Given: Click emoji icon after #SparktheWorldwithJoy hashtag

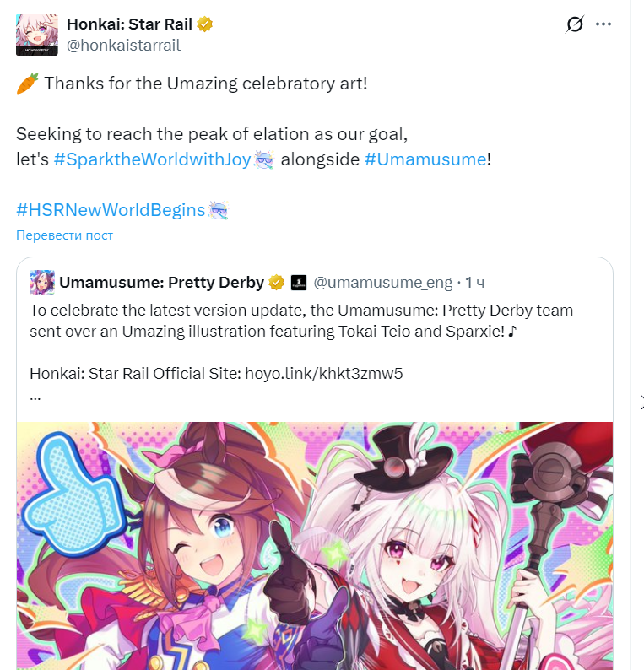Looking at the screenshot, I should [264, 159].
